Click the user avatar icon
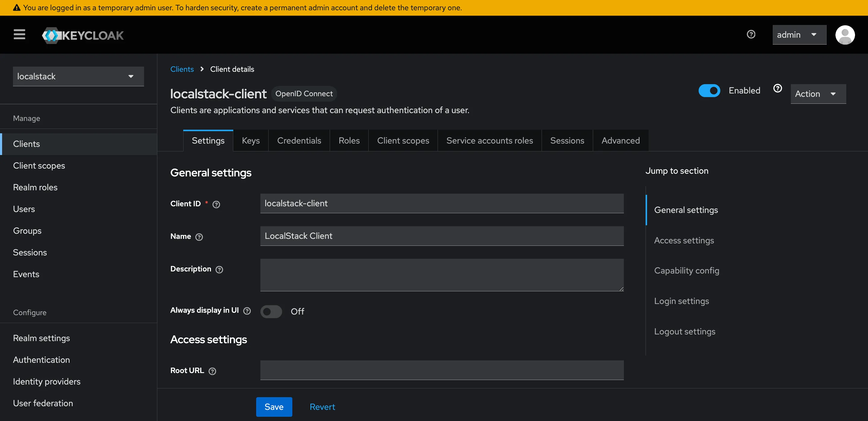Image resolution: width=868 pixels, height=421 pixels. [x=846, y=35]
